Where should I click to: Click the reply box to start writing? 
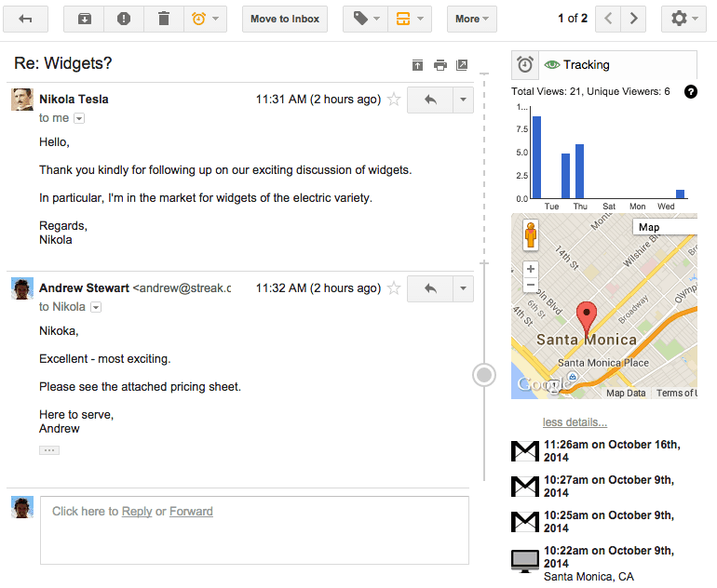click(253, 530)
